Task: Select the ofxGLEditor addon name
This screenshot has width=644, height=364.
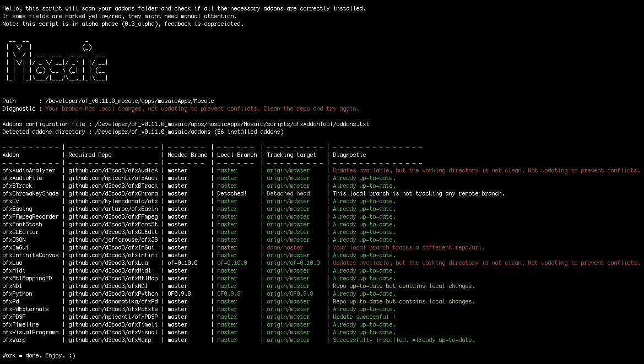Action: click(20, 232)
